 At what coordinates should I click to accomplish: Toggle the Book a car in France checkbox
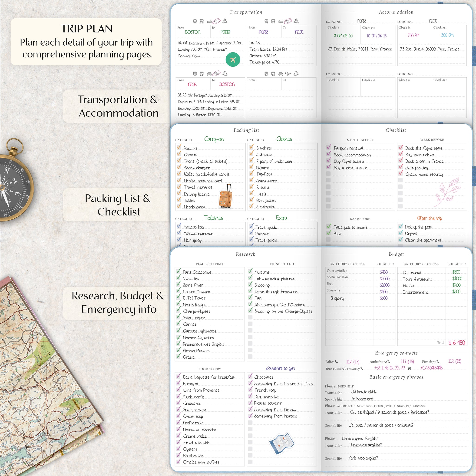401,160
